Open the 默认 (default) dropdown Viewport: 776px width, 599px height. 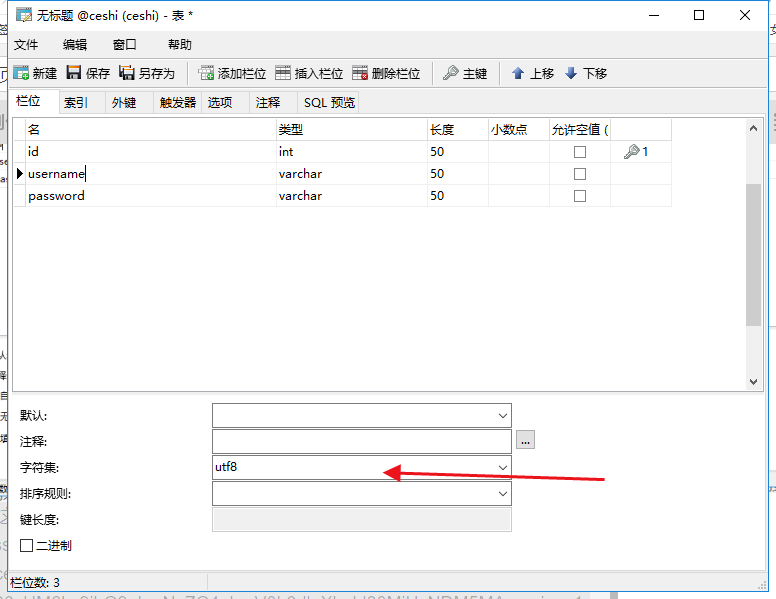pos(503,416)
